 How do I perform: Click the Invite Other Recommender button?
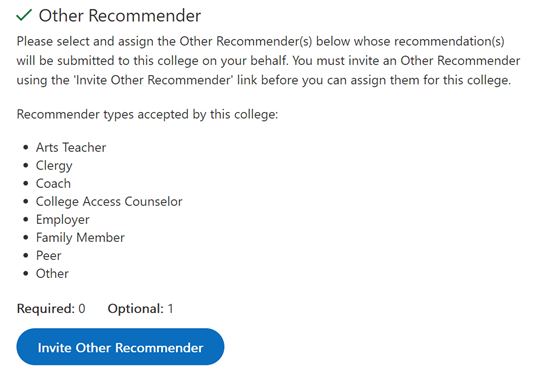click(120, 347)
